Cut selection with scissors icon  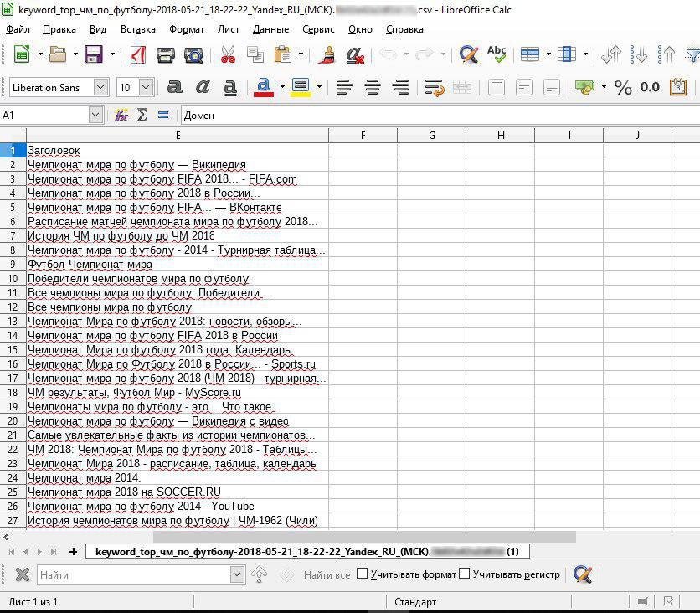[x=228, y=55]
